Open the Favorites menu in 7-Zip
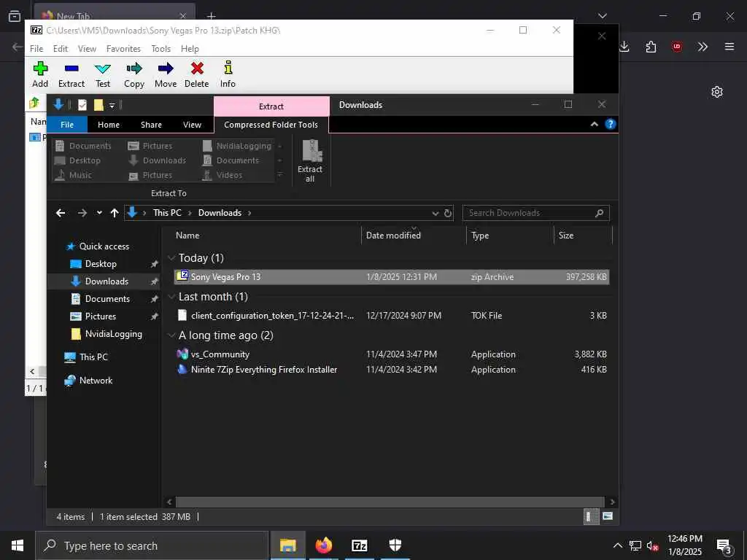Image resolution: width=747 pixels, height=560 pixels. point(123,49)
